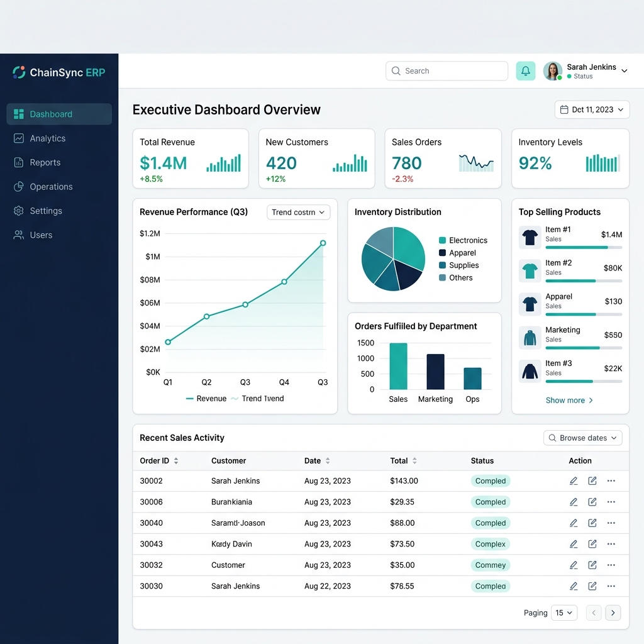
Task: Navigate to Users in the sidebar
Action: tap(59, 235)
